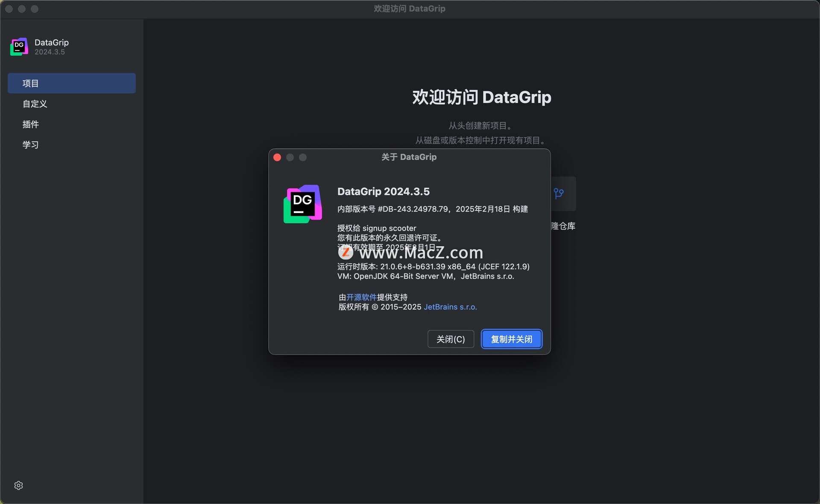Open the JetBrains s.r.o. copyright link
820x504 pixels.
point(450,307)
